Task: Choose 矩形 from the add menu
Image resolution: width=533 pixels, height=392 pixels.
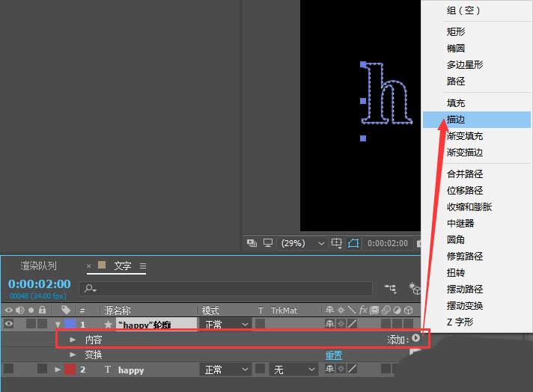Action: pos(477,31)
